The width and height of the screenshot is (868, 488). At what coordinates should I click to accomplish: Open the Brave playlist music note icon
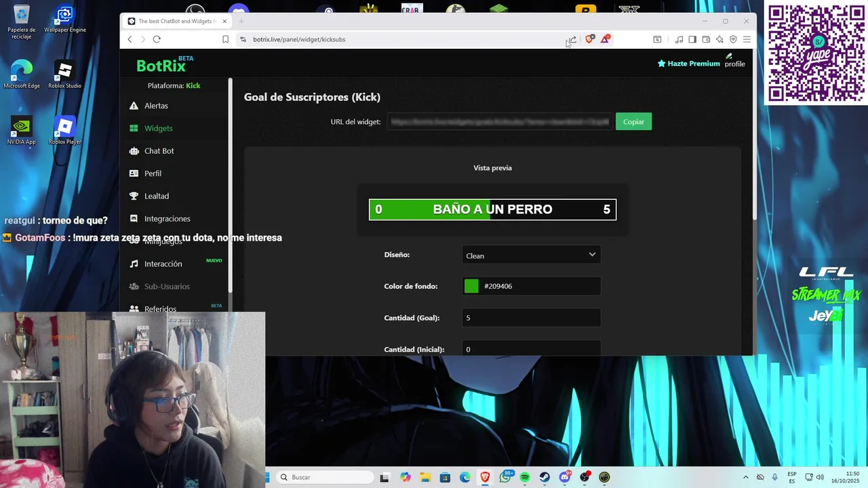pyautogui.click(x=679, y=39)
